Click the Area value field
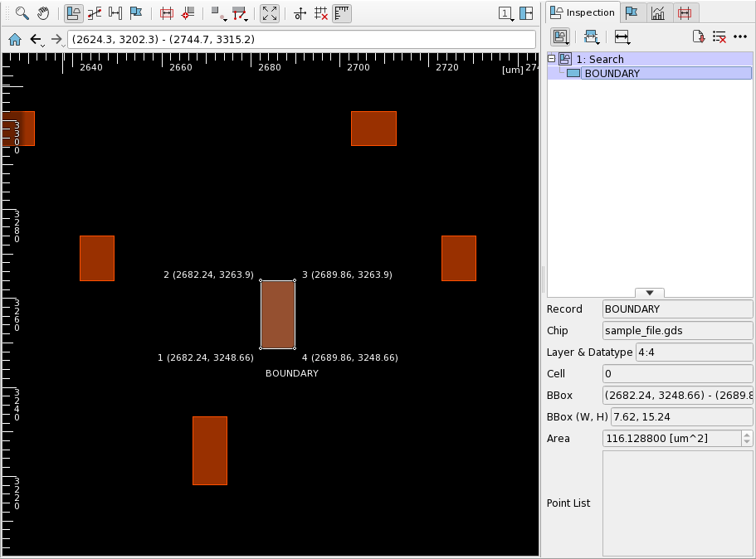This screenshot has width=756, height=559. 671,439
